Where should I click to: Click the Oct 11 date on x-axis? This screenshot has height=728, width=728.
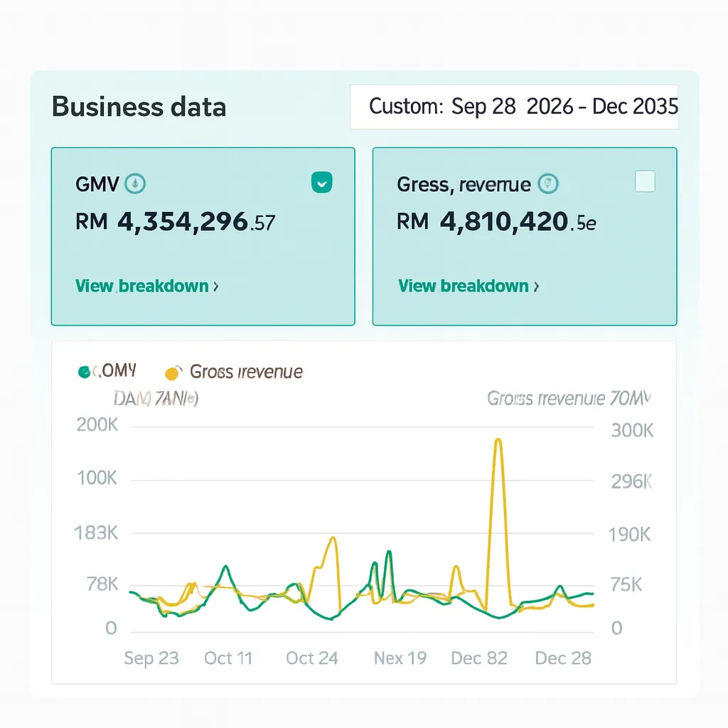pyautogui.click(x=228, y=658)
